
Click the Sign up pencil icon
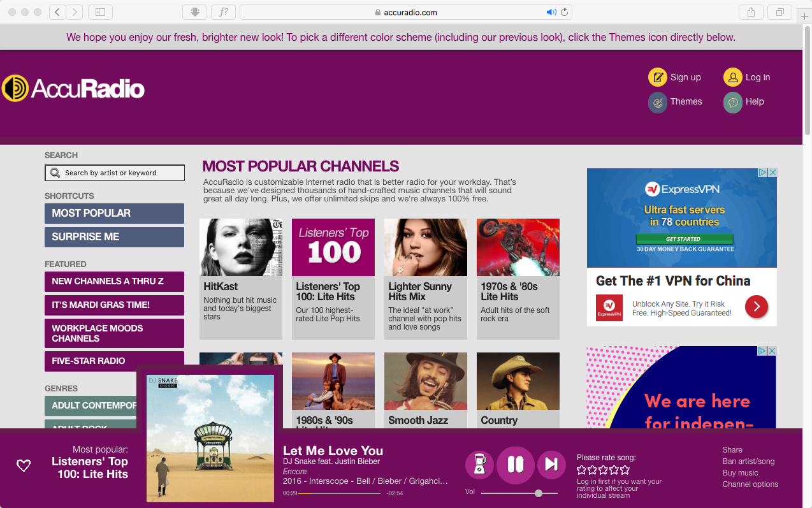[657, 77]
